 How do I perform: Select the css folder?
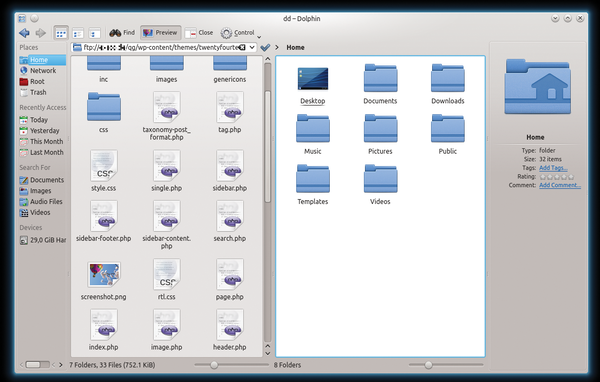(104, 113)
